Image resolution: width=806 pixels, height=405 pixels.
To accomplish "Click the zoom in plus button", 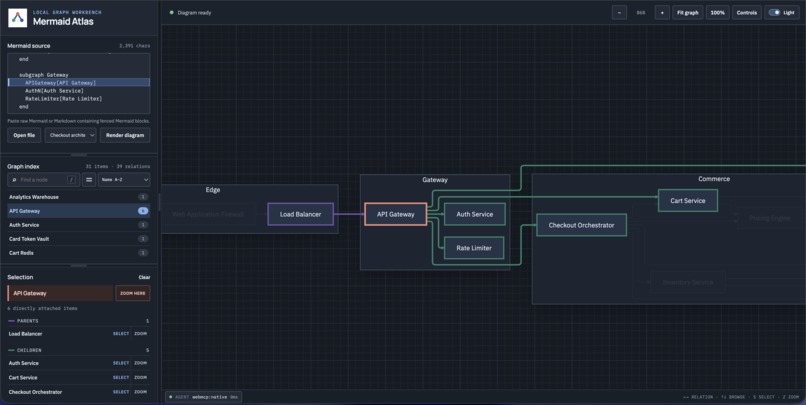I will click(x=662, y=13).
